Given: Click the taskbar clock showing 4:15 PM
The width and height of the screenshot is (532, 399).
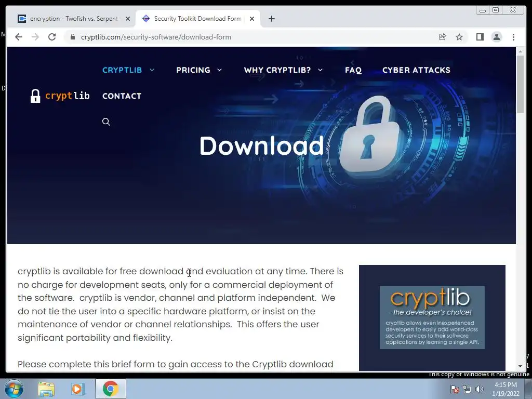Looking at the screenshot, I should pos(506,389).
